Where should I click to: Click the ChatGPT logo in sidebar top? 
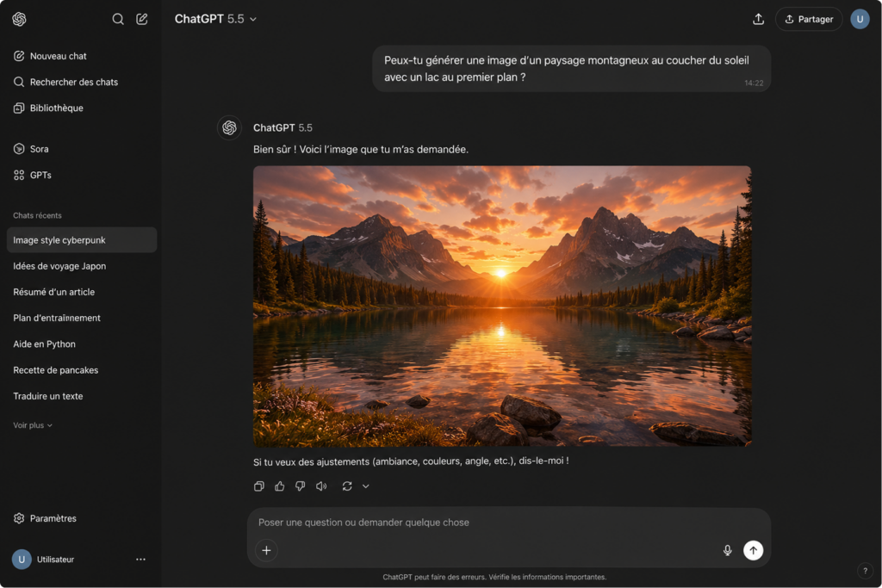click(19, 19)
